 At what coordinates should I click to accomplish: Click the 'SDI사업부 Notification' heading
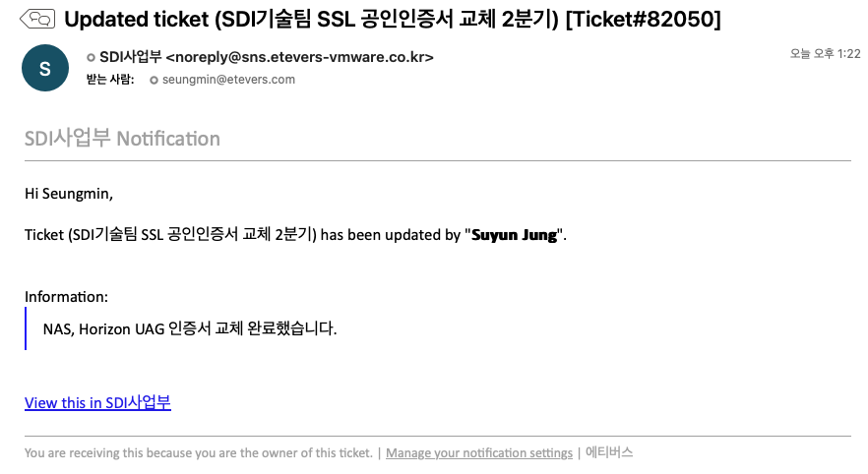[x=122, y=139]
